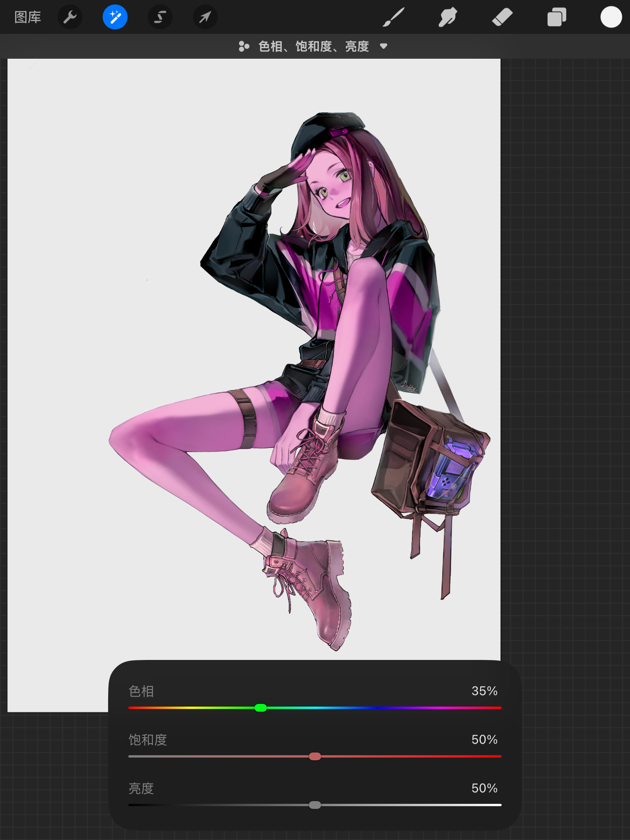Click the green 色相 slider handle

[x=261, y=708]
